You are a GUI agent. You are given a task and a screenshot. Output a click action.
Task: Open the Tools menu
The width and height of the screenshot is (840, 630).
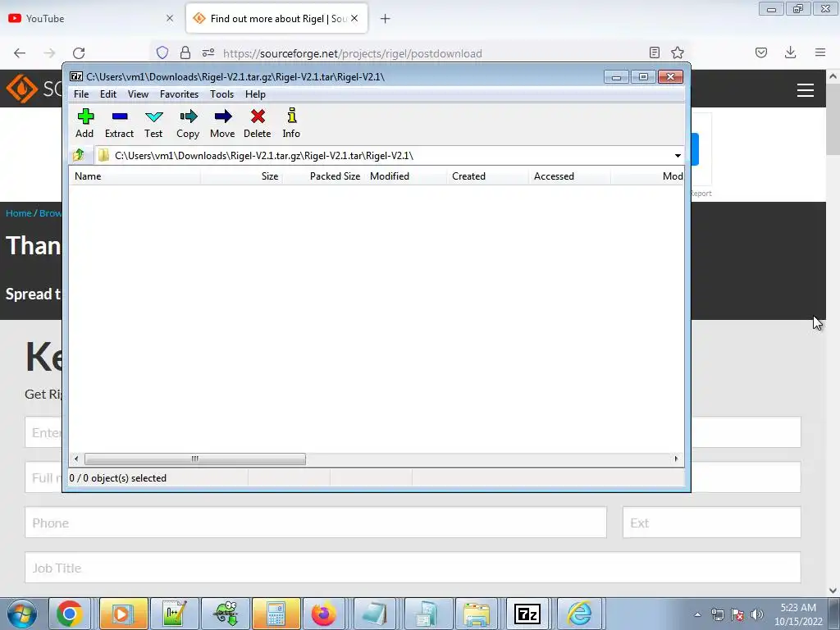coord(221,94)
